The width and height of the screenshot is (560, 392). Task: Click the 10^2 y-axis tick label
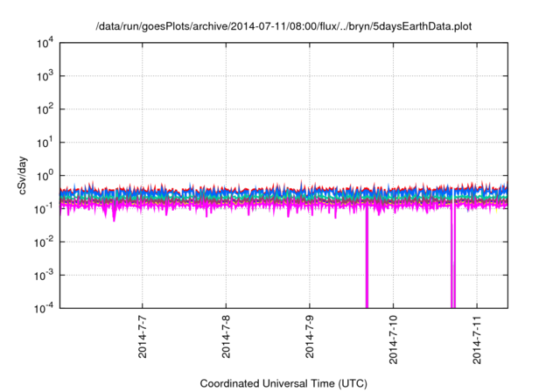pyautogui.click(x=45, y=109)
